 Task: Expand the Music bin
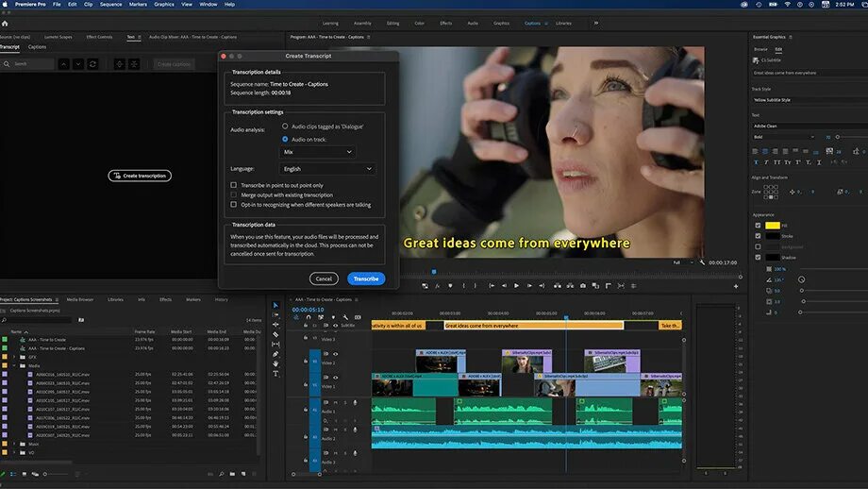point(14,444)
